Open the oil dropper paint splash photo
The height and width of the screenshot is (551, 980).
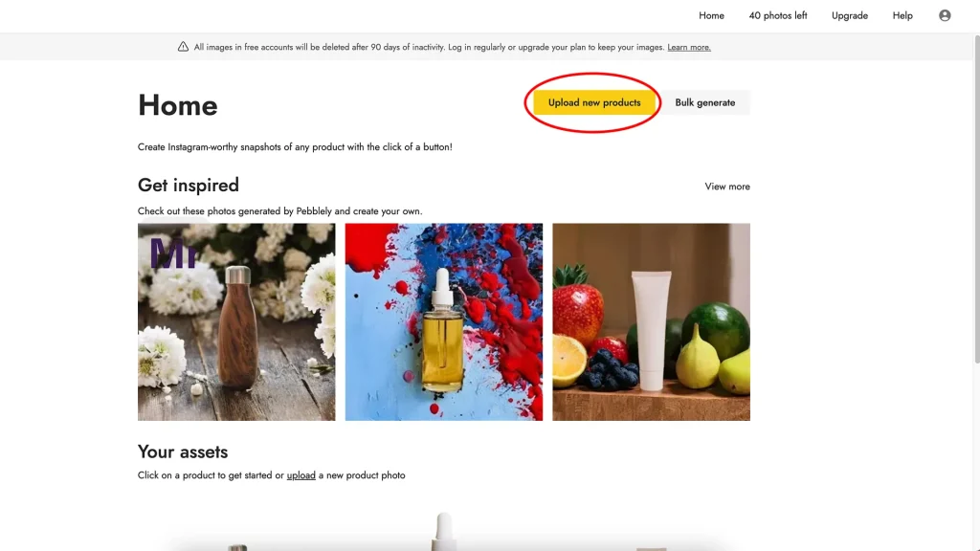[444, 321]
